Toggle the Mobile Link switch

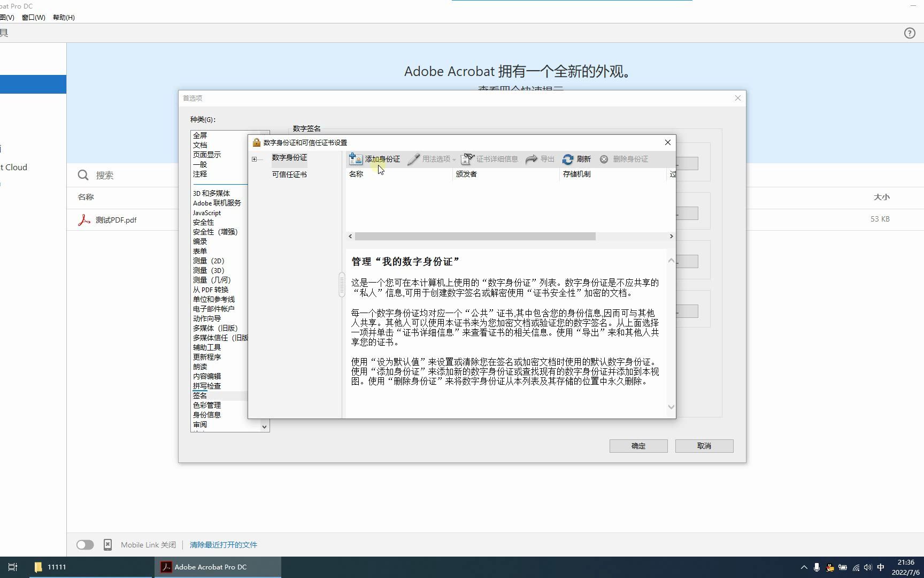pos(85,545)
